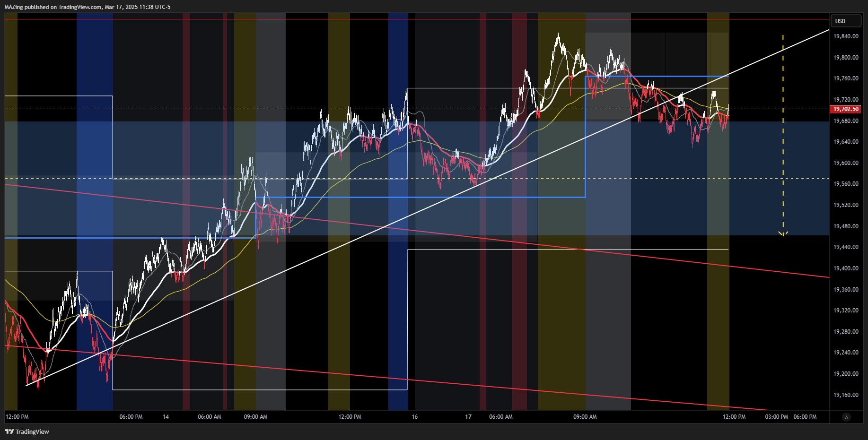The height and width of the screenshot is (440, 868).
Task: Click the '17' date label on time axis
Action: [x=468, y=417]
